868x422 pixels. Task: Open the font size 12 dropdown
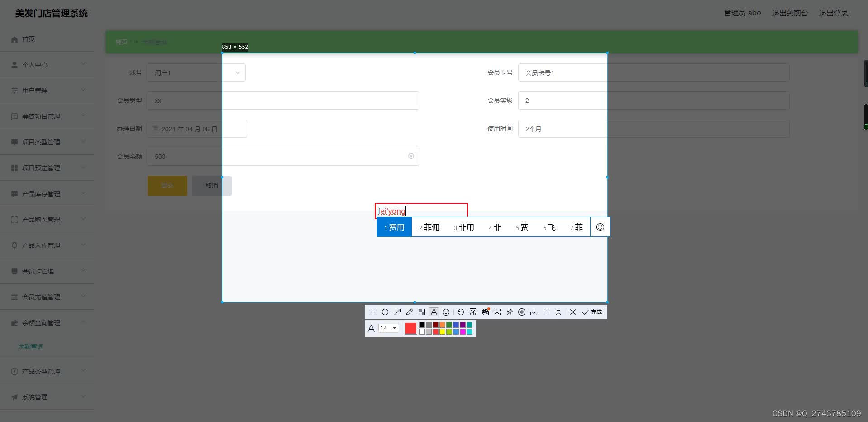coord(389,328)
